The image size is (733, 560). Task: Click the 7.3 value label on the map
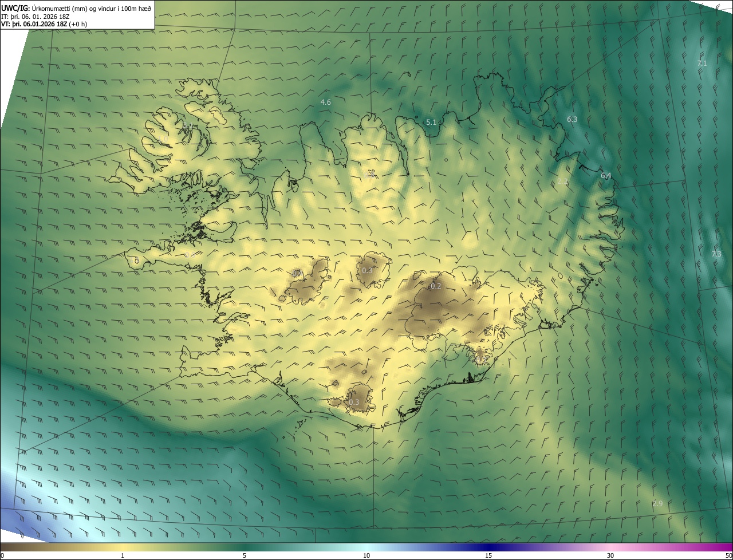coord(716,254)
